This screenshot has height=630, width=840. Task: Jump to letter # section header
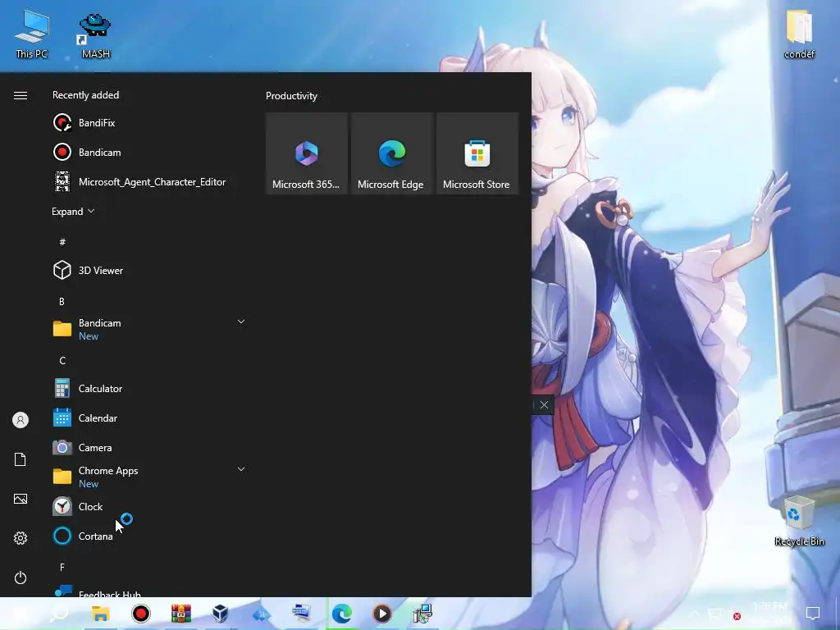[x=62, y=242]
